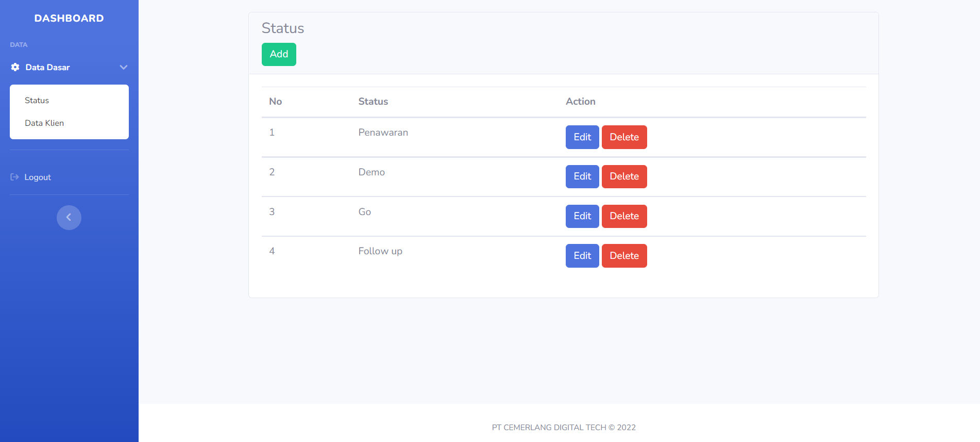Click the logout arrow icon

coord(14,177)
